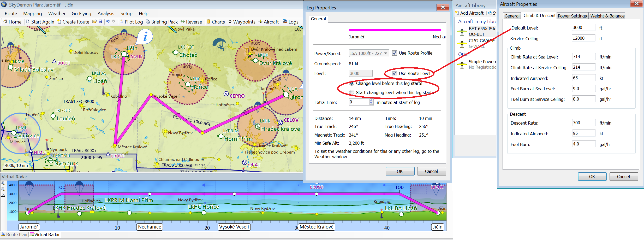Viewport: 644px width, 240px height.
Task: Open the Analysis menu
Action: (x=106, y=14)
